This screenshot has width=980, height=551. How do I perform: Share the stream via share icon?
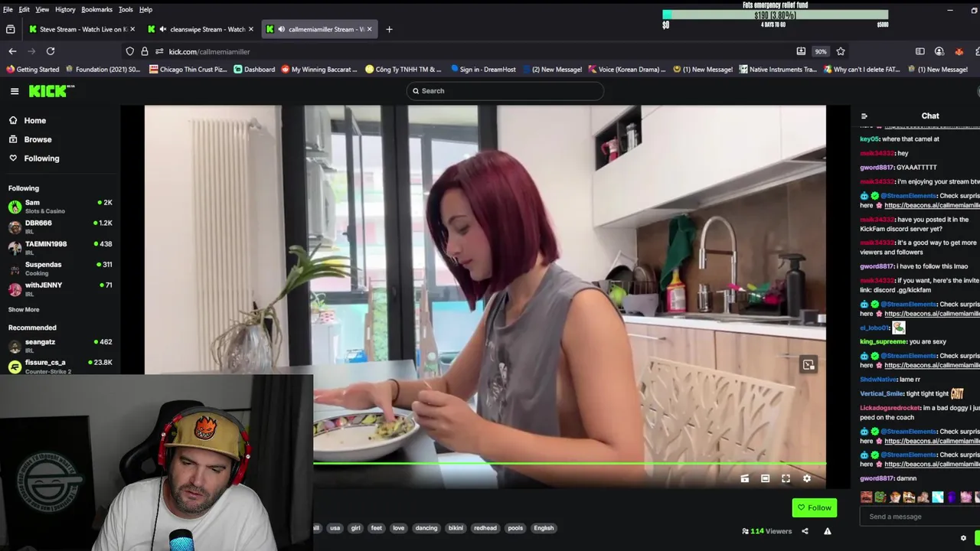(x=805, y=531)
